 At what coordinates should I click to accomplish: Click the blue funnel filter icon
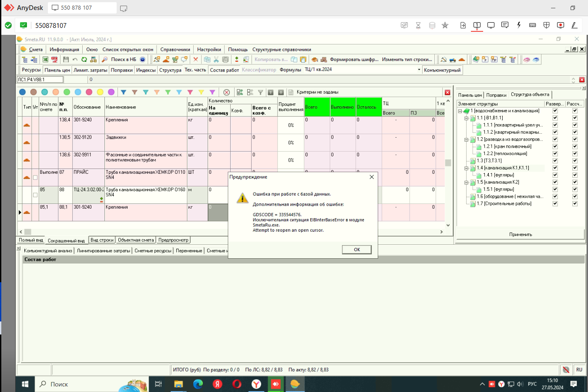(124, 92)
